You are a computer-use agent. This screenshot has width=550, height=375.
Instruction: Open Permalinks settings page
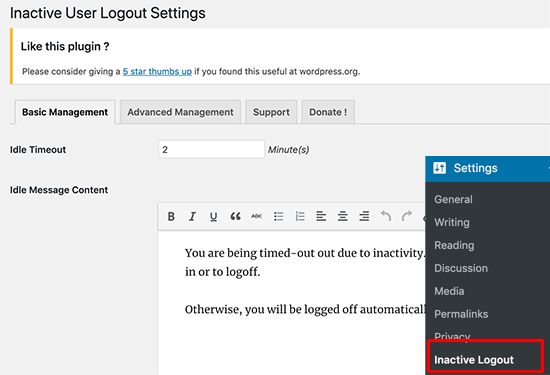461,314
